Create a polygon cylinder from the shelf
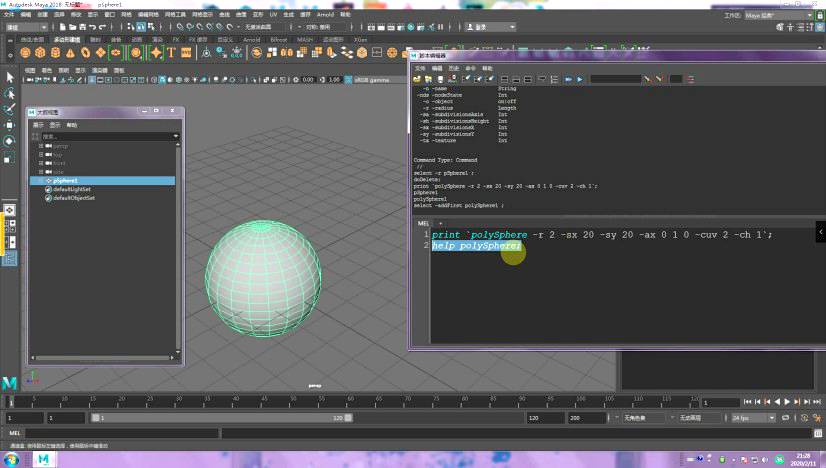This screenshot has width=826, height=468. 55,52
